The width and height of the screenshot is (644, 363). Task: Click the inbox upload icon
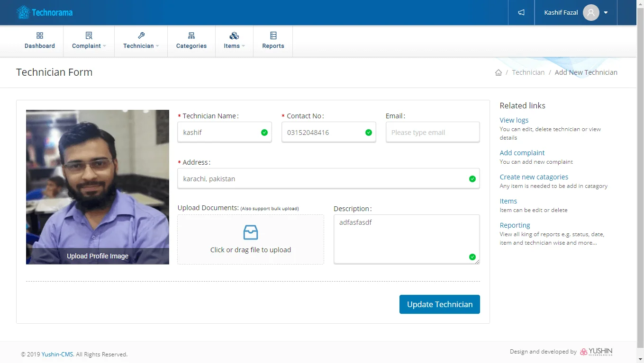[250, 232]
